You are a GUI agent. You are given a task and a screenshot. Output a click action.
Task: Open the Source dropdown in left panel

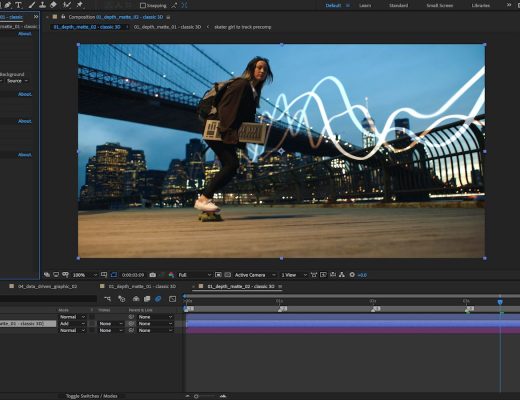pyautogui.click(x=17, y=81)
